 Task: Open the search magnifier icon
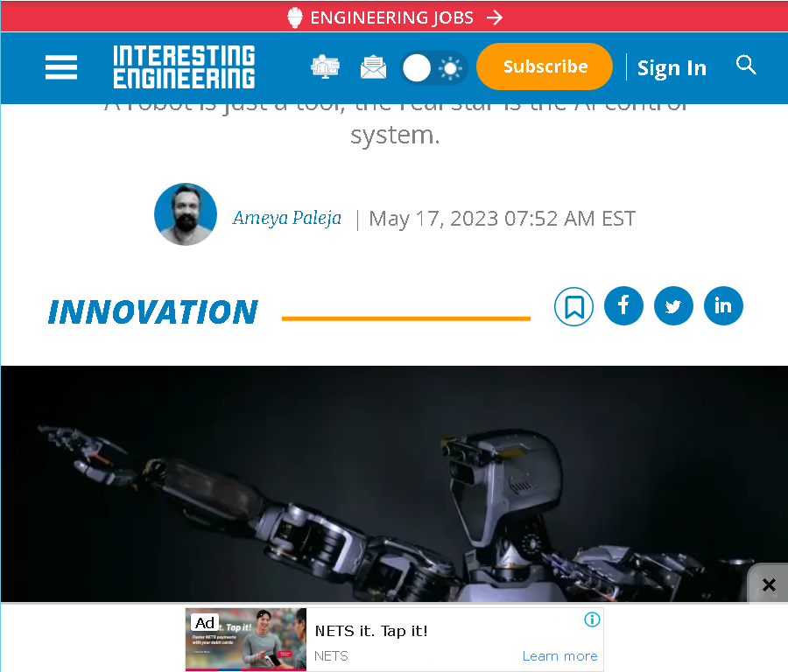[746, 66]
